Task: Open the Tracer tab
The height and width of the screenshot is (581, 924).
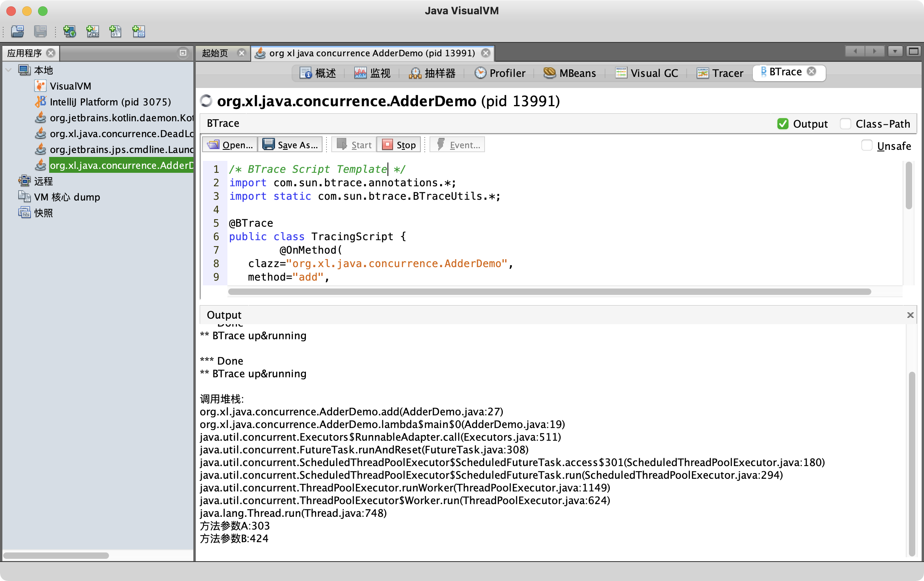Action: tap(720, 73)
